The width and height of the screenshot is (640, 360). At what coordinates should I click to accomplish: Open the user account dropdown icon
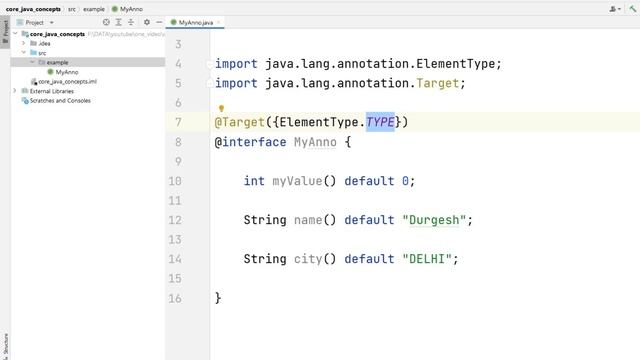pyautogui.click(x=615, y=9)
